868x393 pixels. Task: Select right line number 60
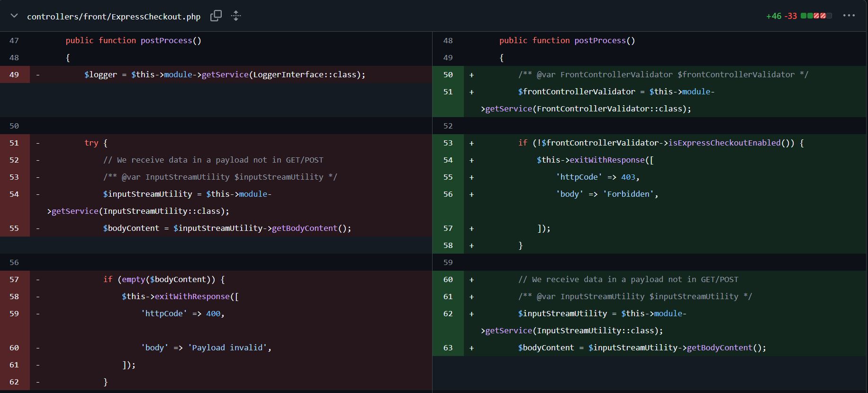pyautogui.click(x=448, y=279)
